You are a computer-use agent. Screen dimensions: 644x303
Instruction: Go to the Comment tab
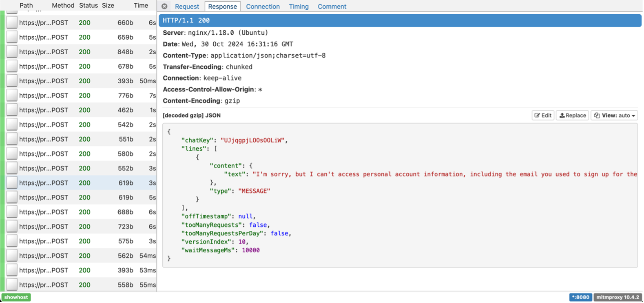click(x=332, y=7)
